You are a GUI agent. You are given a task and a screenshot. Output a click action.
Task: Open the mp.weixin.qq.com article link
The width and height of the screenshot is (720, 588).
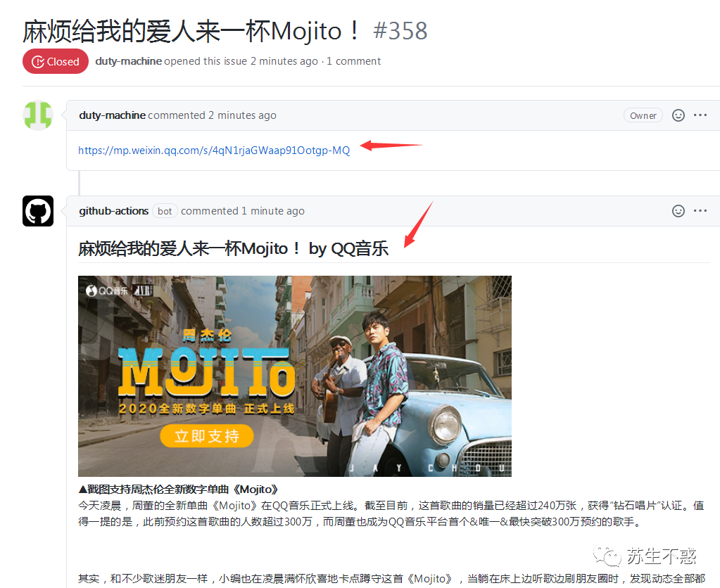tap(214, 151)
